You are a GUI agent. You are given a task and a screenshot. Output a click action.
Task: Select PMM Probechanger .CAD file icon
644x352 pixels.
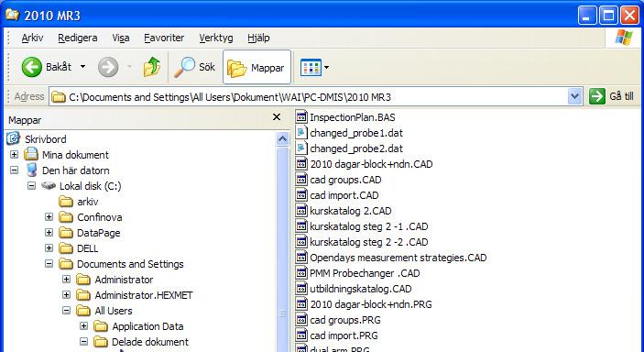[x=301, y=273]
